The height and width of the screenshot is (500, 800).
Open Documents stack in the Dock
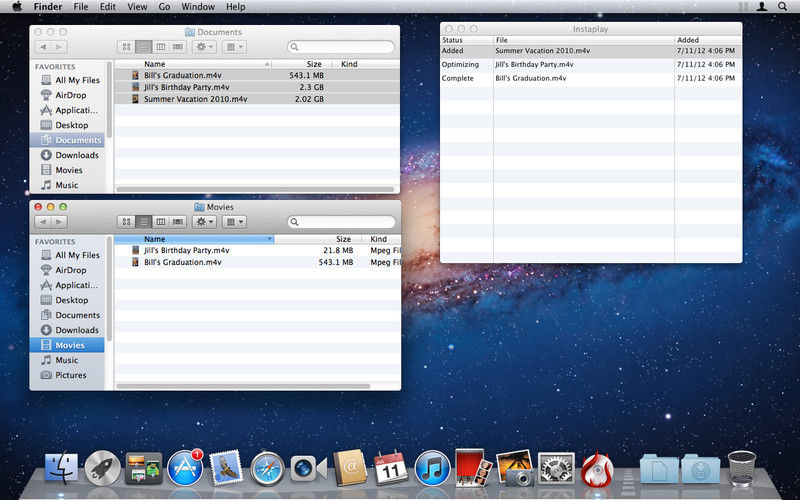[x=659, y=468]
